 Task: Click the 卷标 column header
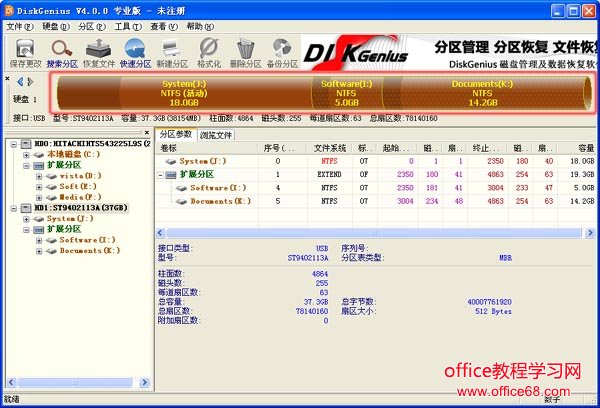[x=207, y=148]
